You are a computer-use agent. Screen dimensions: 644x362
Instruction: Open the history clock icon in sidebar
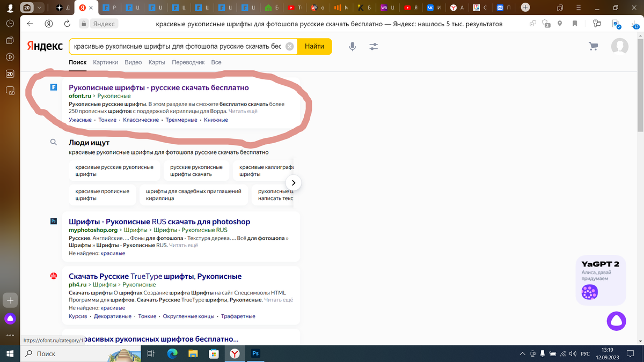coord(10,24)
